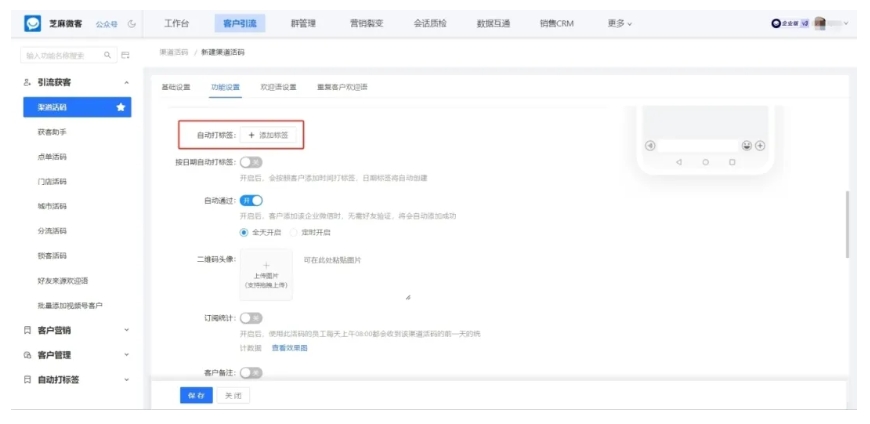Image resolution: width=870 pixels, height=424 pixels.
Task: Expand the 客户管理 section chevron
Action: point(127,355)
